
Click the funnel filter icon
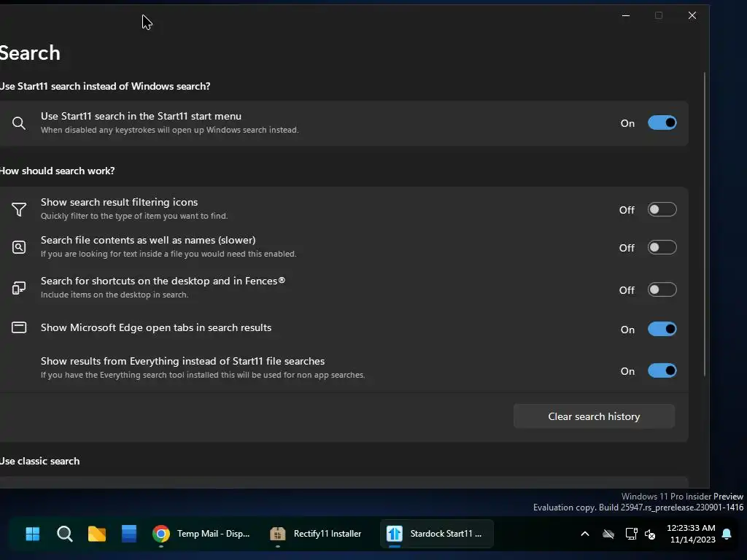coord(18,209)
